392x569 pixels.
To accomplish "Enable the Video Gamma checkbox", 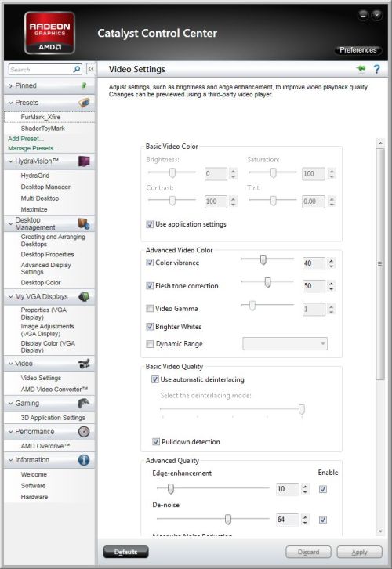I will click(x=150, y=309).
